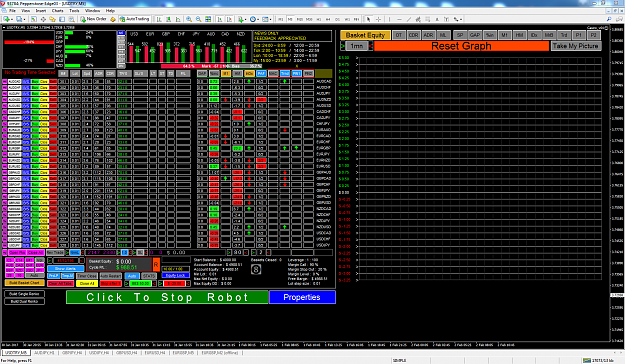This screenshot has width=625, height=364.
Task: Click the Build Single Renko button
Action: point(24,294)
